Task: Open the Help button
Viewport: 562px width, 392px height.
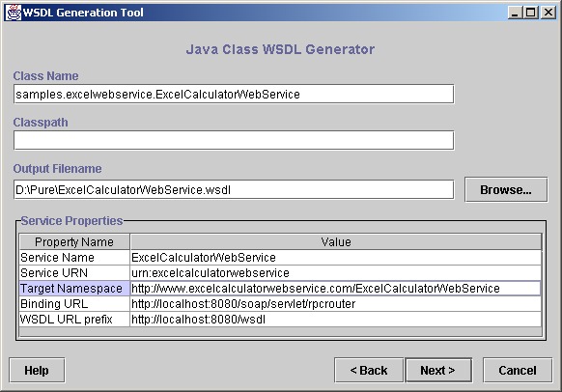Action: 37,370
